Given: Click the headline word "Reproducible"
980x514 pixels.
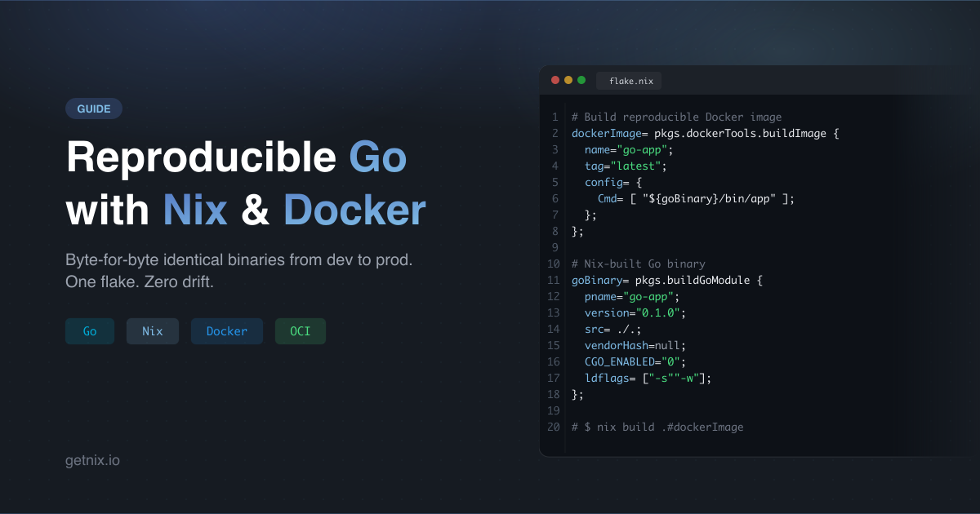Looking at the screenshot, I should 201,158.
